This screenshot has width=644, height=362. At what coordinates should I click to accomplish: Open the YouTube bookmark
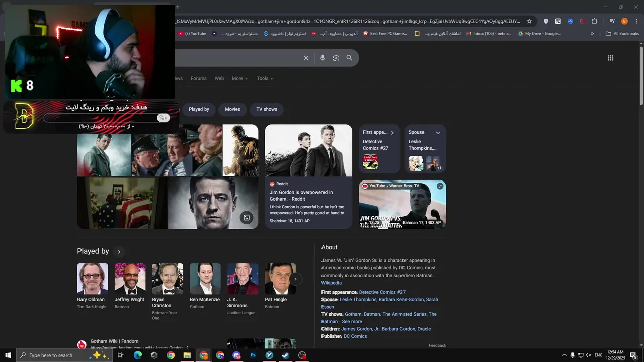tap(192, 34)
